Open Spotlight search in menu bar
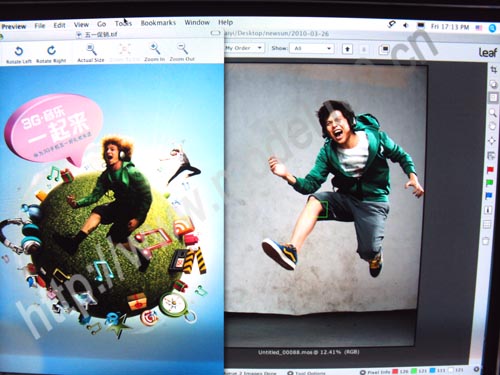 point(492,28)
